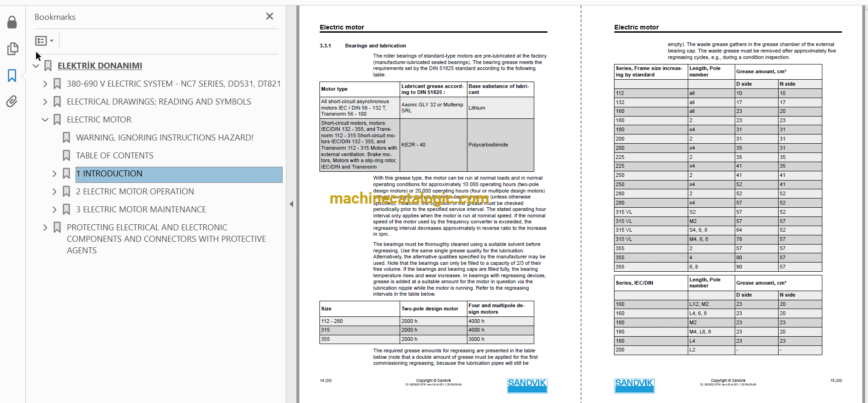Expand 2 ELECTRIC MOTOR OPERATION bookmark
Screen dimensions: 868x403
pyautogui.click(x=54, y=192)
